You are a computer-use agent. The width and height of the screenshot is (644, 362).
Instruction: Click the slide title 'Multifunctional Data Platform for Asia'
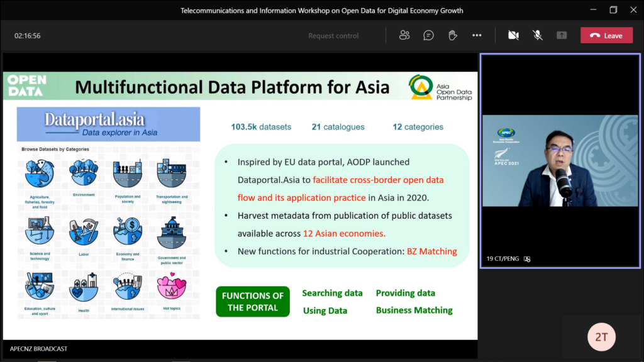tap(232, 87)
